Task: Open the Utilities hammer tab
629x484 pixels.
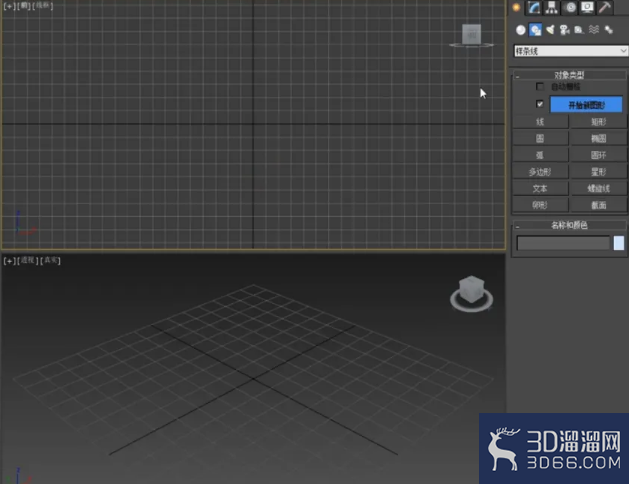Action: [605, 7]
